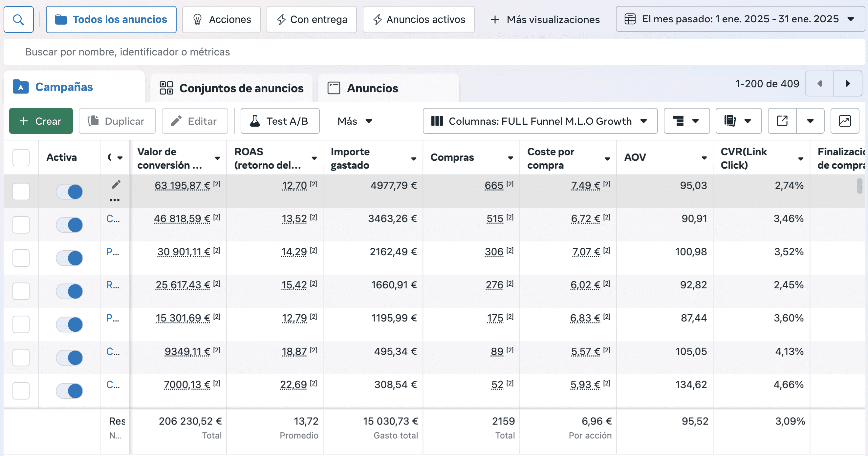868x456 pixels.
Task: Open the charts view icon button
Action: click(x=845, y=121)
